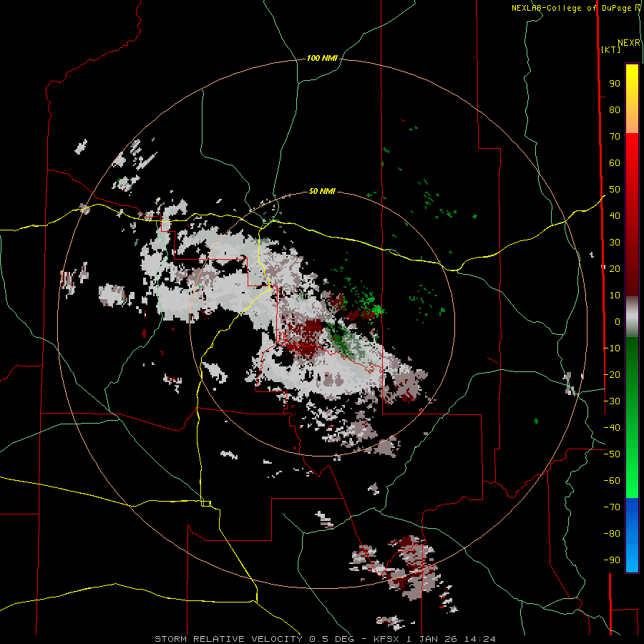Click the '-90' value on the velocity scale

612,560
